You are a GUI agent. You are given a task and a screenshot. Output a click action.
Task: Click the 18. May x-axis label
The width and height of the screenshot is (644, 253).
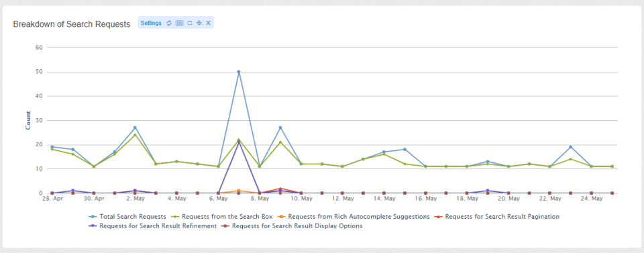467,199
